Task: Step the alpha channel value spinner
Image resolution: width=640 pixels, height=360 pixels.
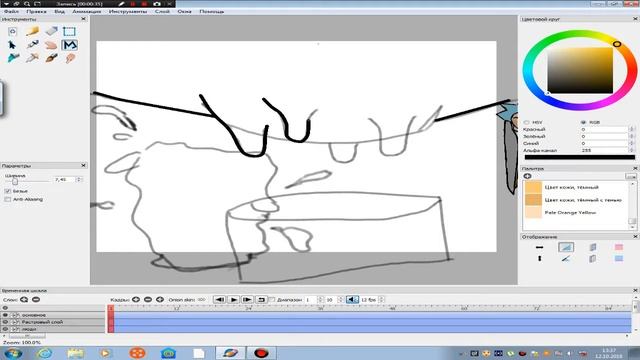Action: point(632,150)
